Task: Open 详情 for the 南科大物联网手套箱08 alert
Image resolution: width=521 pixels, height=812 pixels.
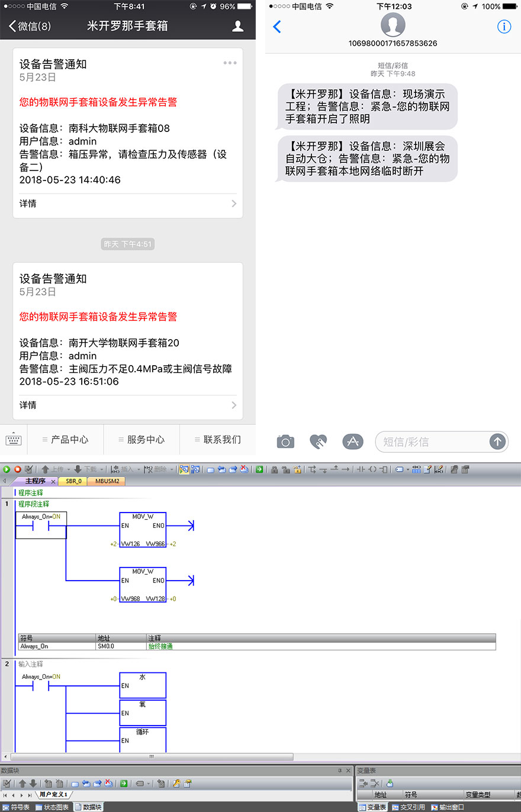Action: click(127, 203)
